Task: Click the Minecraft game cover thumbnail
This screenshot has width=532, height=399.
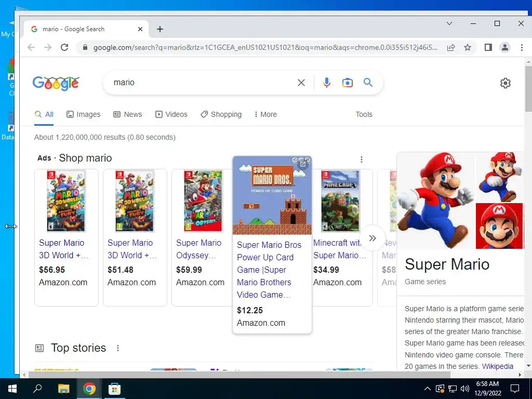Action: (x=340, y=201)
